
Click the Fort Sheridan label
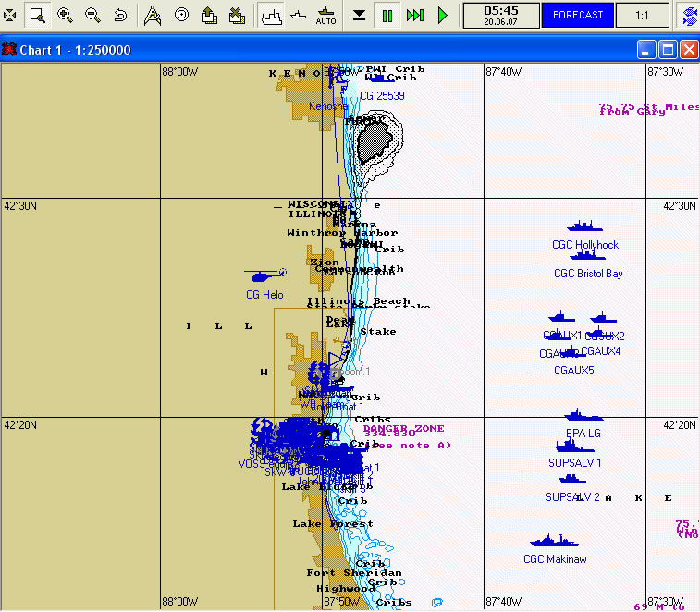pos(354,572)
